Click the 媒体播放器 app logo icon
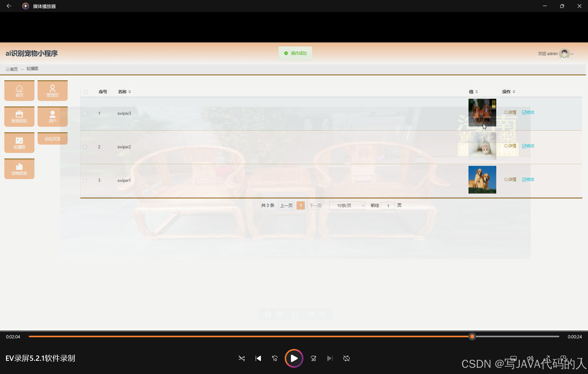The image size is (588, 374). click(26, 6)
